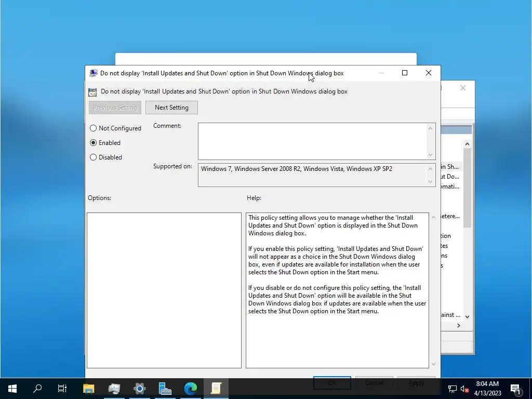
Task: Open Microsoft Edge from taskbar
Action: tap(191, 389)
